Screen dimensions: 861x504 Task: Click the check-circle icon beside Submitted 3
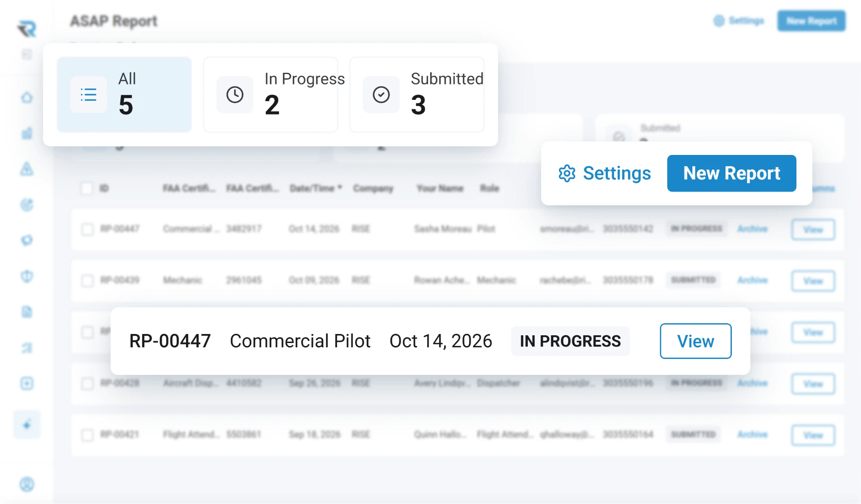click(x=381, y=95)
